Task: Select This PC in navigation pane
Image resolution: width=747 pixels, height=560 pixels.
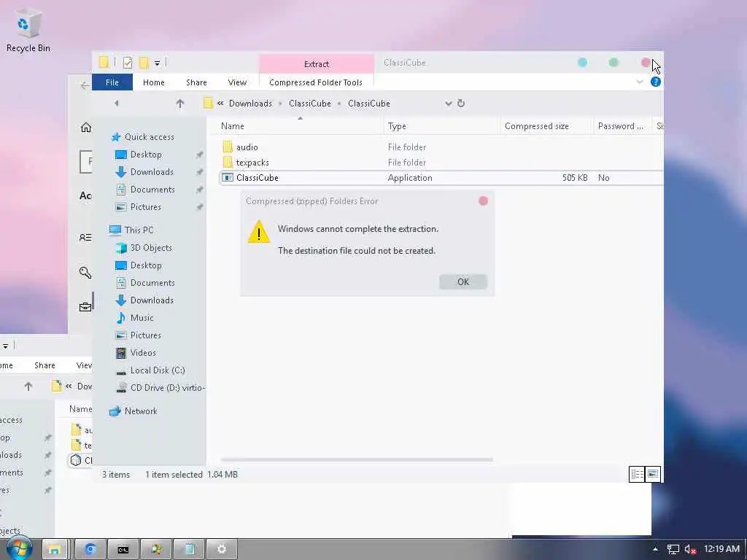Action: point(139,230)
